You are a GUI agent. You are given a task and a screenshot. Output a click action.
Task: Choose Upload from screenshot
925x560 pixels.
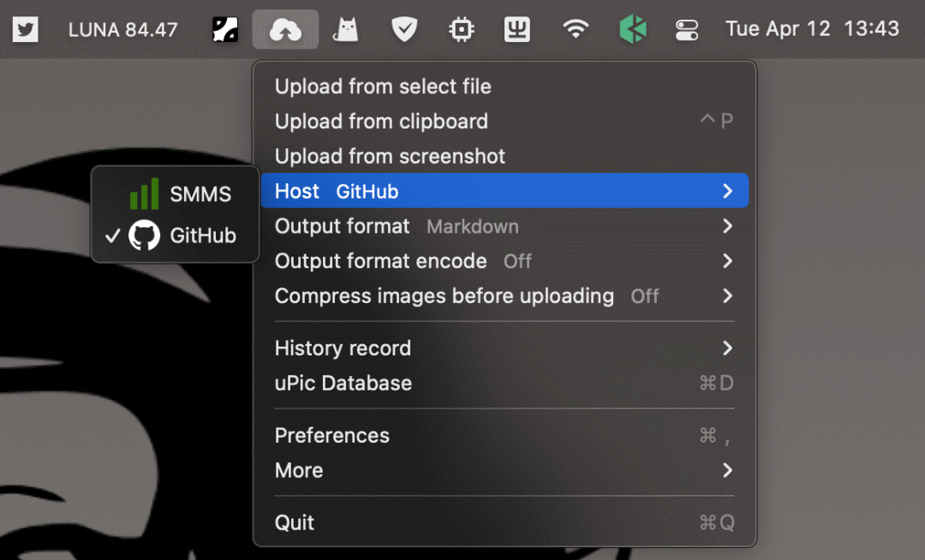point(504,156)
